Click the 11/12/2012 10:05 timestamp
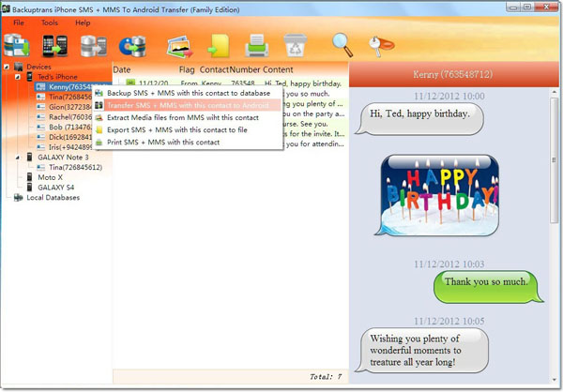The width and height of the screenshot is (563, 392). pyautogui.click(x=449, y=321)
